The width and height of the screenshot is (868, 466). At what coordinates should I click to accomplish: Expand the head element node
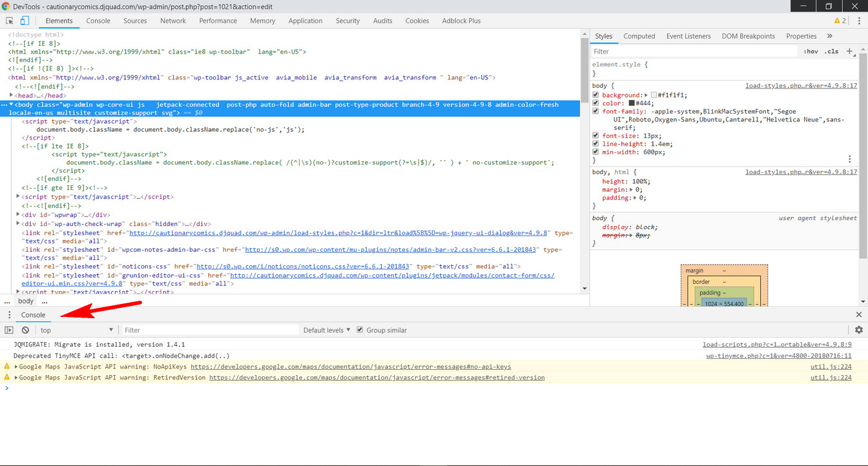(12, 95)
